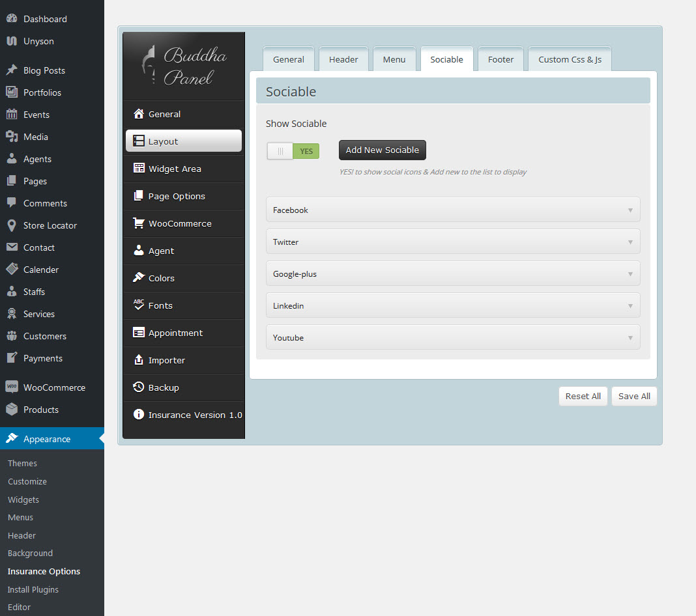This screenshot has height=616, width=696.
Task: Expand the Twitter sociable row
Action: 453,242
